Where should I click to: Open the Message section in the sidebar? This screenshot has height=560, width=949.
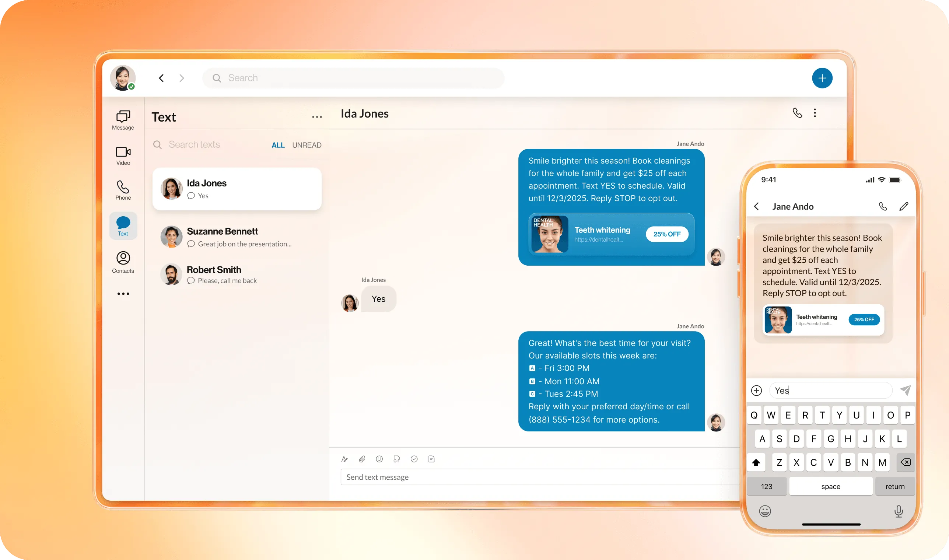(123, 119)
